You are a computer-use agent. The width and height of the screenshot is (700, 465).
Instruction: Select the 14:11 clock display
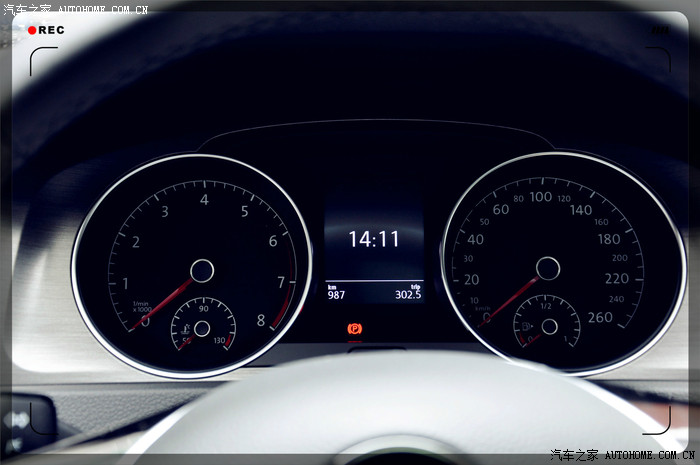pyautogui.click(x=373, y=239)
